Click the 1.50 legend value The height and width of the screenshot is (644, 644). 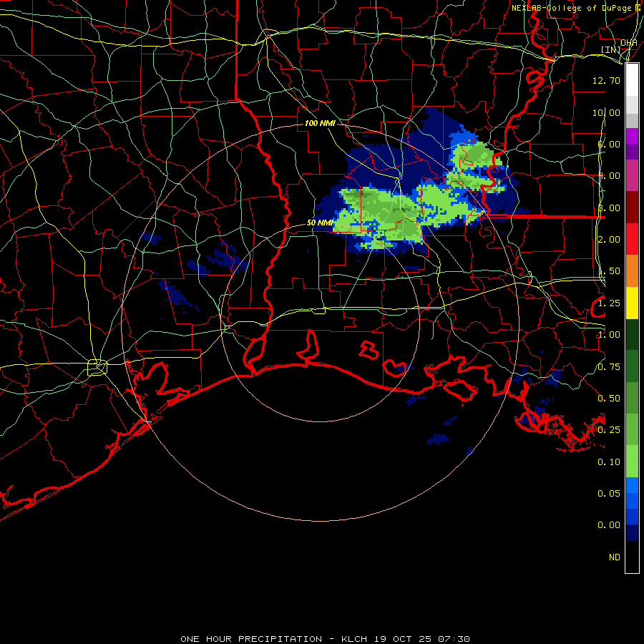pos(609,271)
